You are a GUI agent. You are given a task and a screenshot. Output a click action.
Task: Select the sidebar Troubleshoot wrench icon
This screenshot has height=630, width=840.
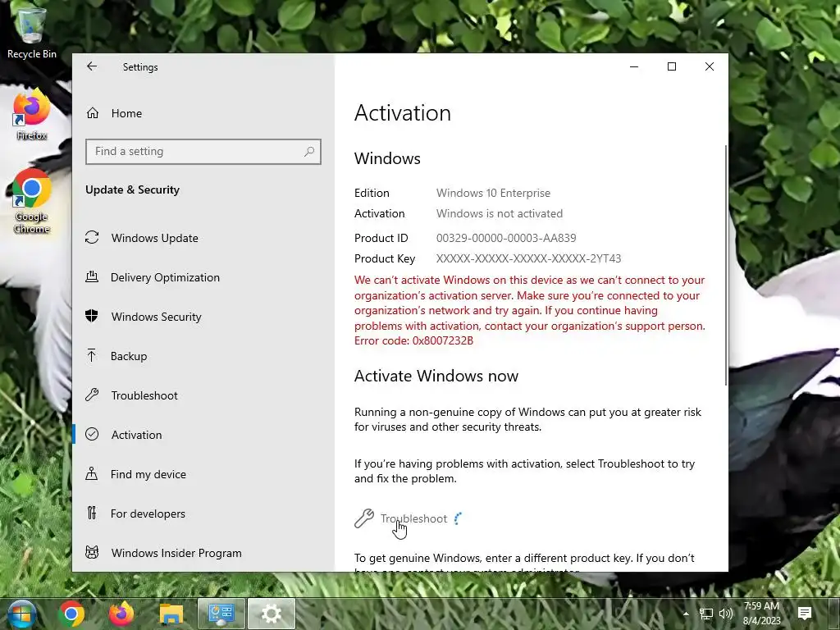pyautogui.click(x=92, y=395)
